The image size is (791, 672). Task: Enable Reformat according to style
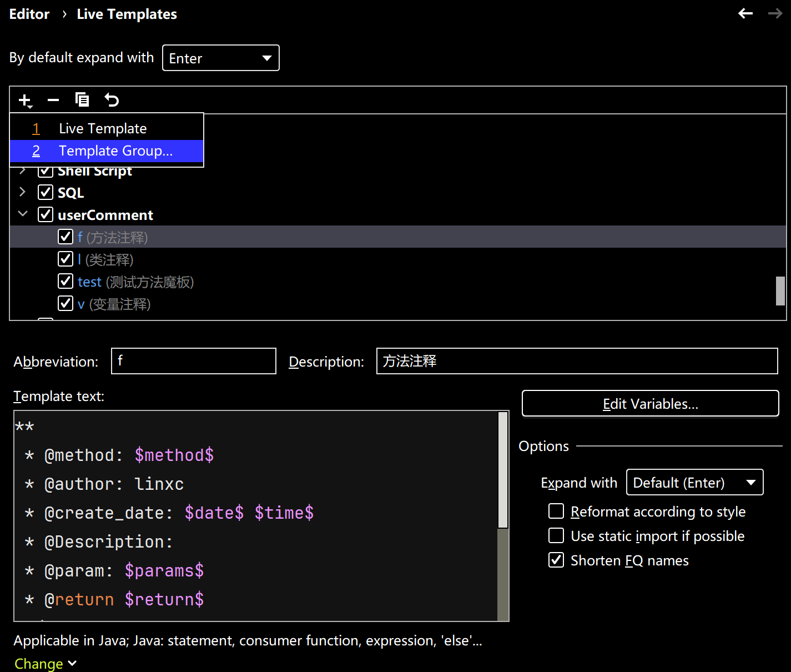556,511
